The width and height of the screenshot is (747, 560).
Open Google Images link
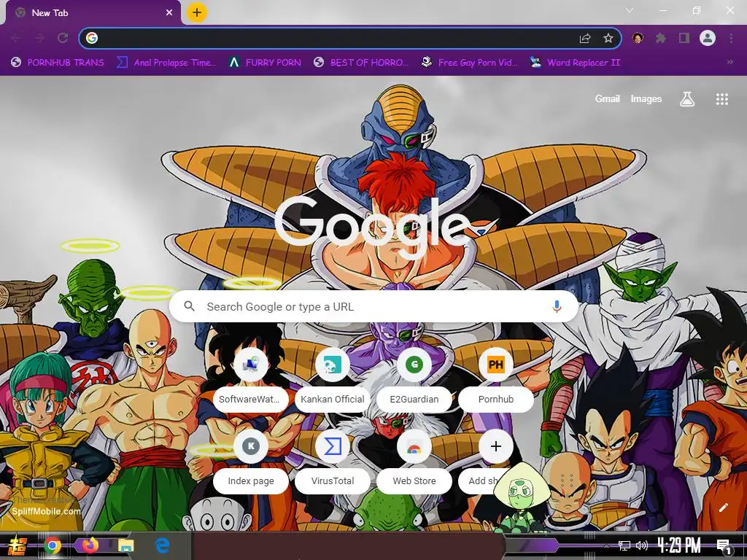[x=646, y=98]
